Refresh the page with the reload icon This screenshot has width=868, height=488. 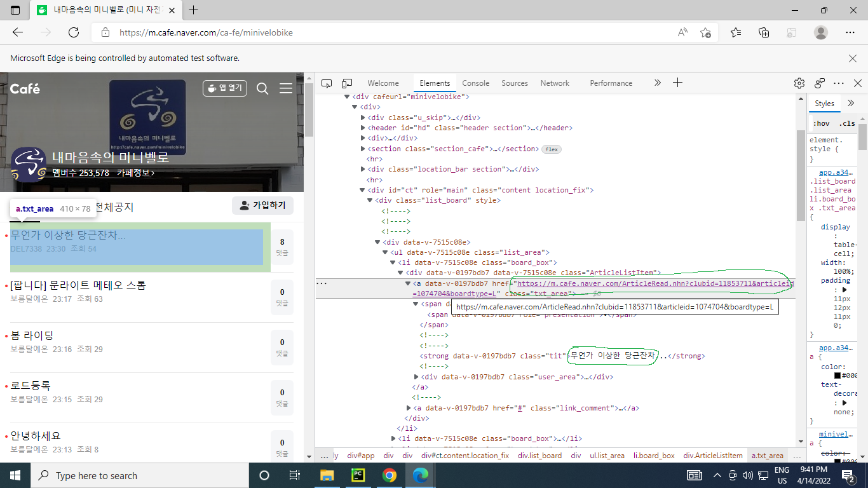click(x=74, y=32)
